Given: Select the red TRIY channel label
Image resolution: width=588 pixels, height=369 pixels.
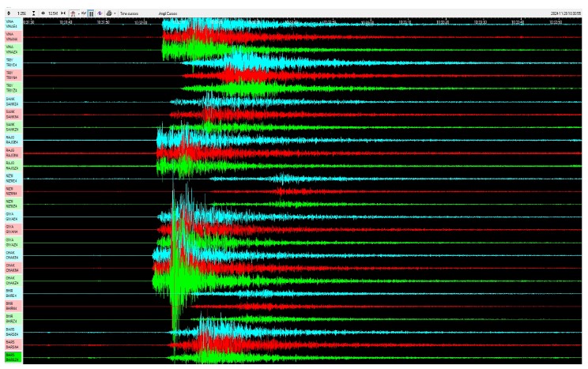Looking at the screenshot, I should [13, 75].
